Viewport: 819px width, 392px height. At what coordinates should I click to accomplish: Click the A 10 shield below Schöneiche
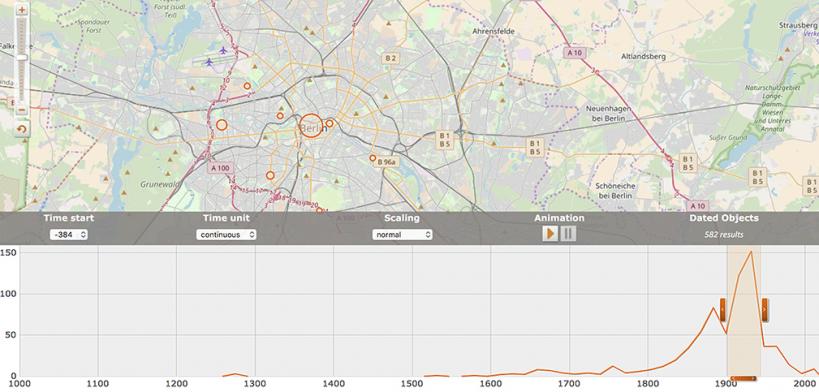[x=697, y=205]
